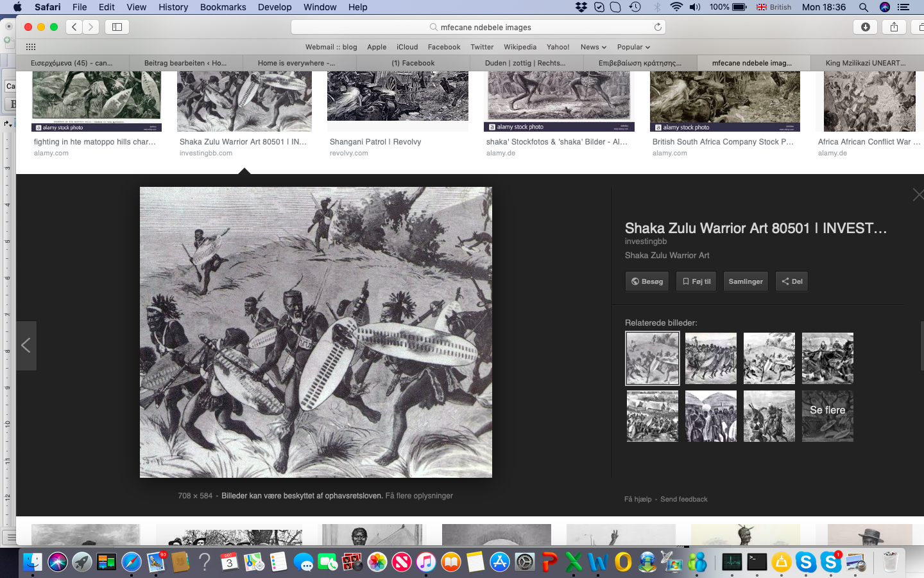Click the Send feedback link
924x578 pixels.
[683, 499]
